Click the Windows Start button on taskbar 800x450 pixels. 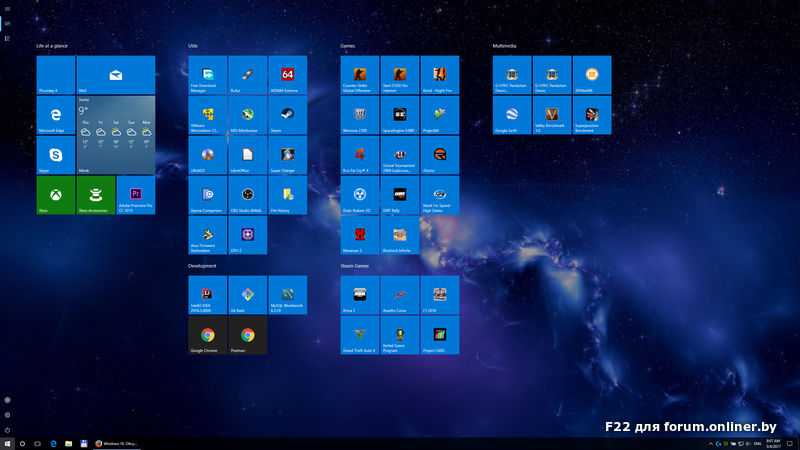pos(8,442)
